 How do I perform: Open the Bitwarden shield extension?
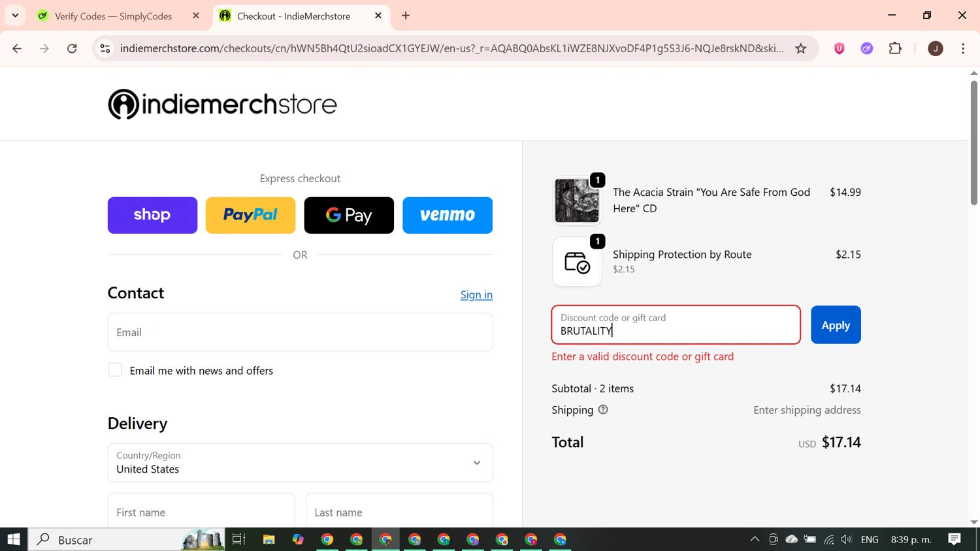(x=840, y=48)
